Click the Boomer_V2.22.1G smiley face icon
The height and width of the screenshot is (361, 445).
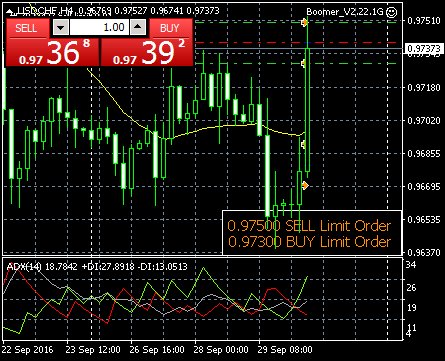pos(391,12)
